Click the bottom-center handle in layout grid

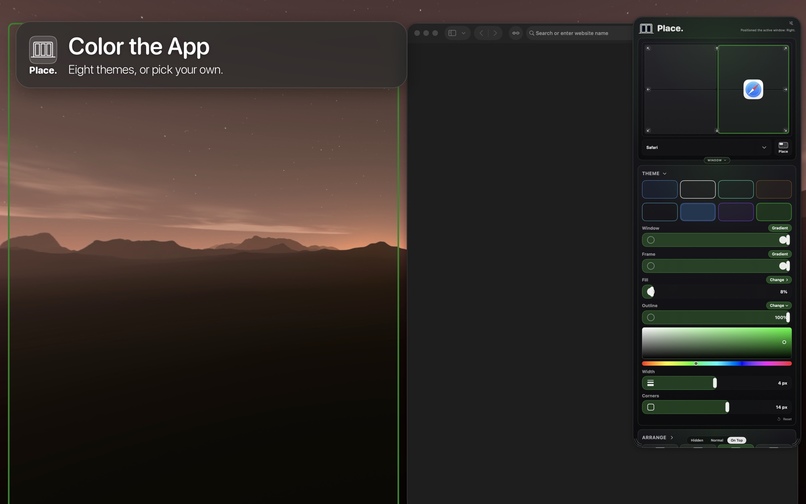click(717, 131)
